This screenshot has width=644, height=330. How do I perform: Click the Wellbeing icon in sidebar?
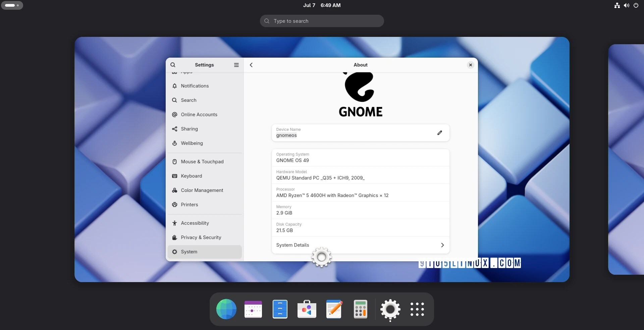pyautogui.click(x=174, y=143)
